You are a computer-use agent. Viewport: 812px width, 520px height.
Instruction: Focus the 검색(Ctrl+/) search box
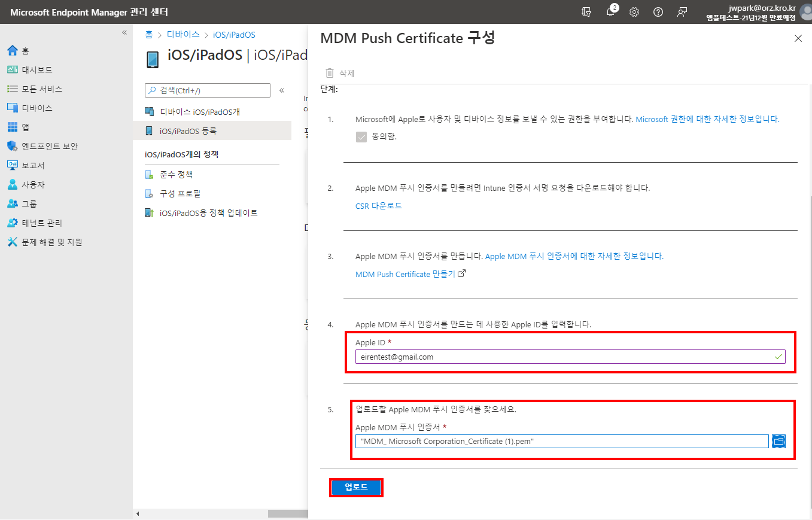[208, 90]
